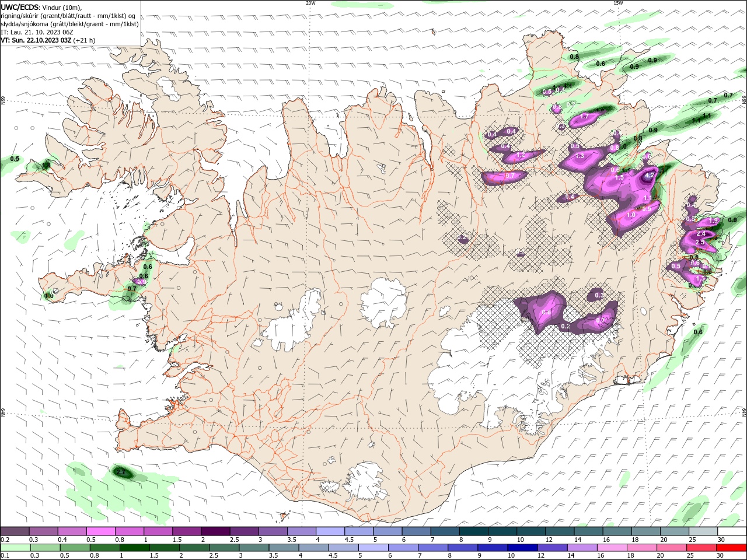Select the darkest green rain swatch between 1 and 1.5
The height and width of the screenshot is (560, 747).
click(x=134, y=548)
